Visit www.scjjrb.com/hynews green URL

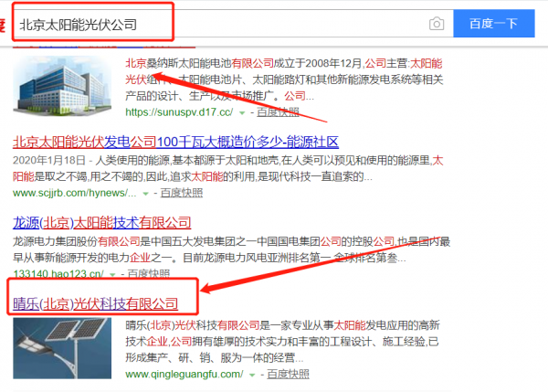(75, 193)
